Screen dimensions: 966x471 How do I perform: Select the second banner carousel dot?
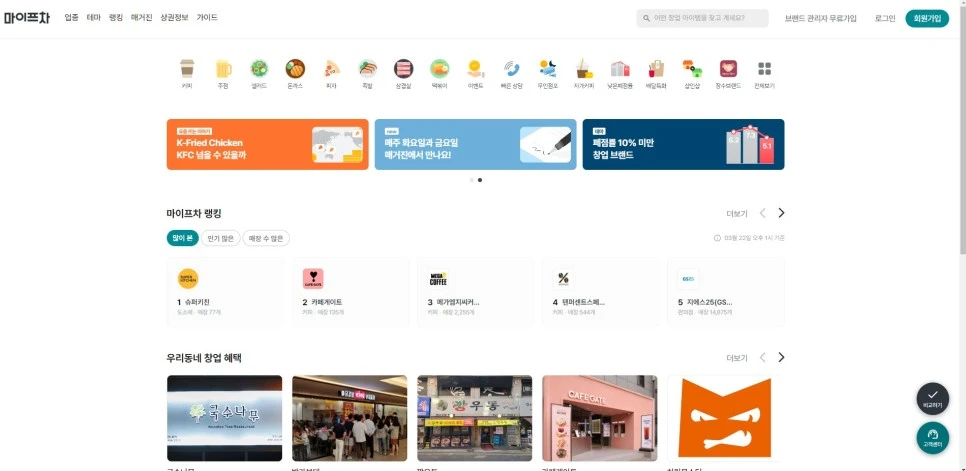[480, 180]
